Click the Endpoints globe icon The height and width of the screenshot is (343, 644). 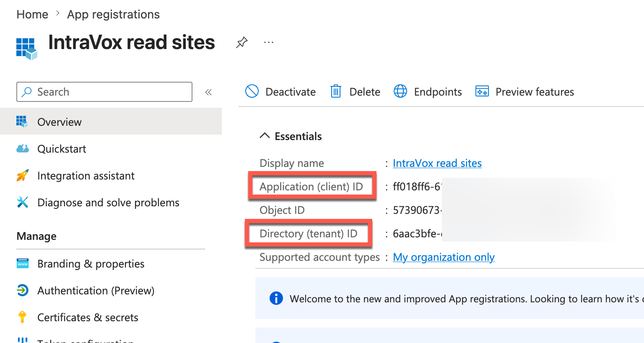(x=400, y=91)
